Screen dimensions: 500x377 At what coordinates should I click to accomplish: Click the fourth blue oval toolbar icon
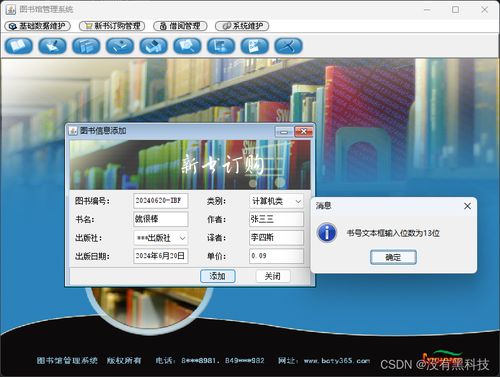click(120, 46)
